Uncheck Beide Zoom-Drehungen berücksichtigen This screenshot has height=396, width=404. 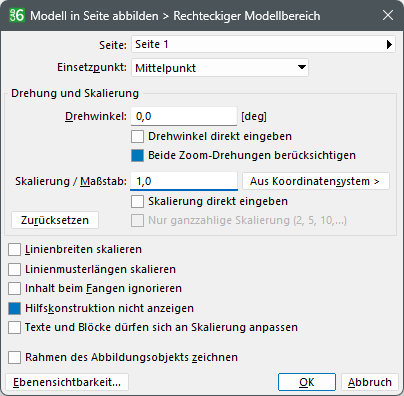(137, 156)
